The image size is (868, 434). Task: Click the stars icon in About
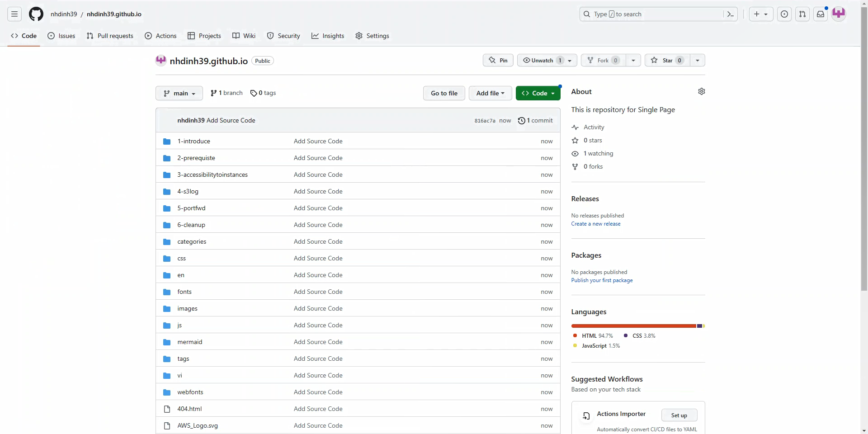coord(575,141)
